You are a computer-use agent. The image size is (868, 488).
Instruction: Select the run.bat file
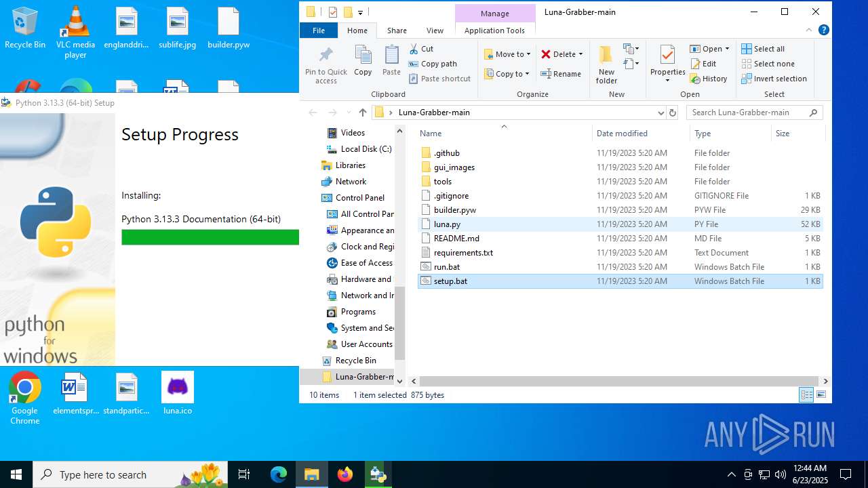coord(446,267)
